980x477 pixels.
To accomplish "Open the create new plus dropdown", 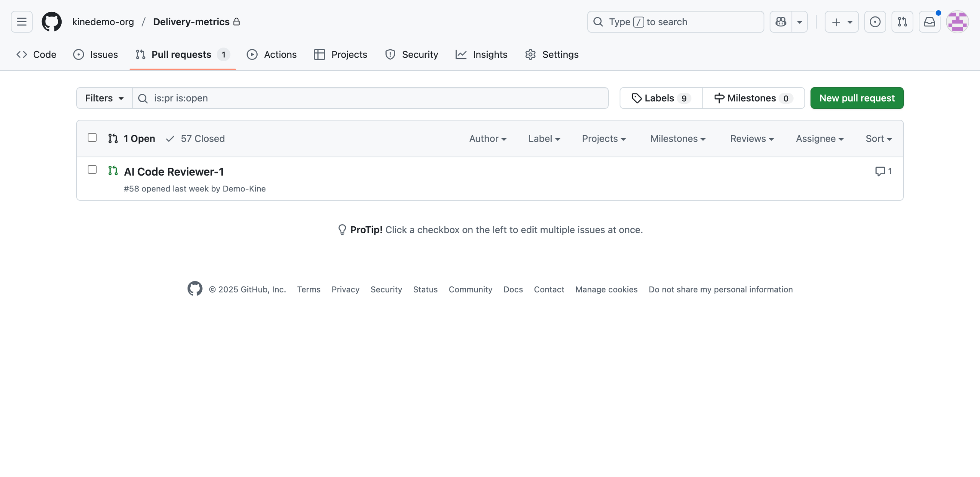I will coord(841,22).
